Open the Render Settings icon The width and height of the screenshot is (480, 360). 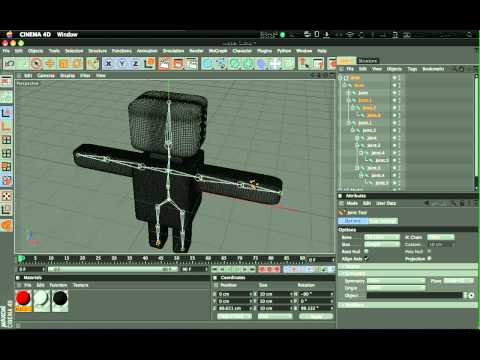pos(192,63)
